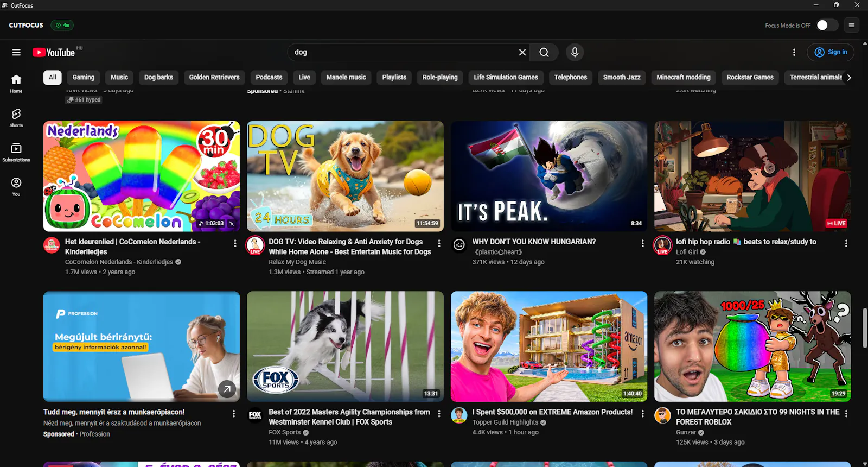Open options menu for Profession sponsored ad

(234, 414)
